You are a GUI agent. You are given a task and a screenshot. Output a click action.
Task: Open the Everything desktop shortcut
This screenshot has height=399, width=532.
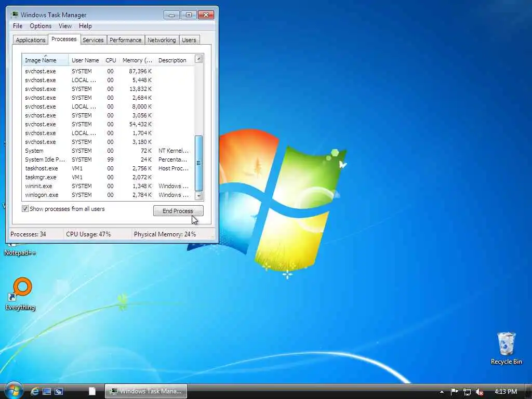(x=20, y=294)
